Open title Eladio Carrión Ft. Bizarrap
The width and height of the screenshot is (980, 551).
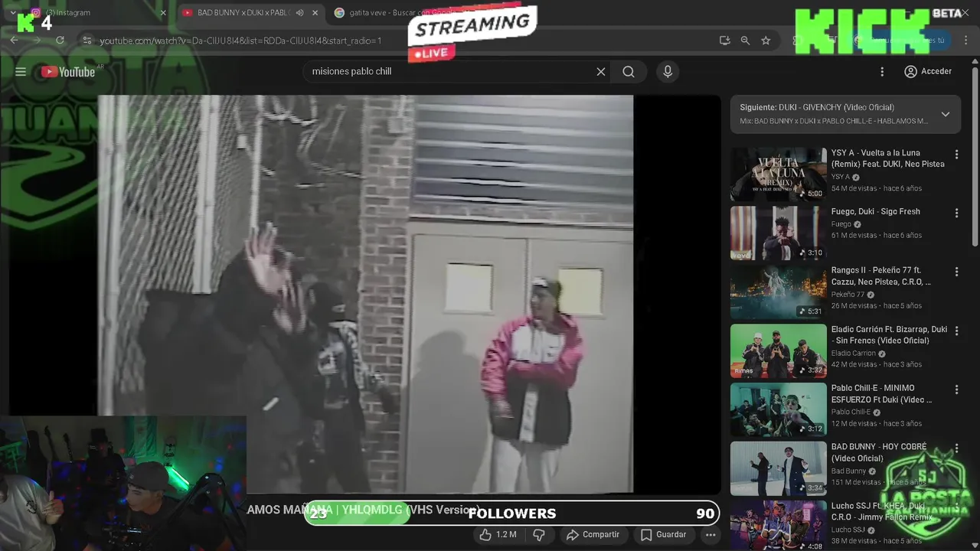point(890,335)
